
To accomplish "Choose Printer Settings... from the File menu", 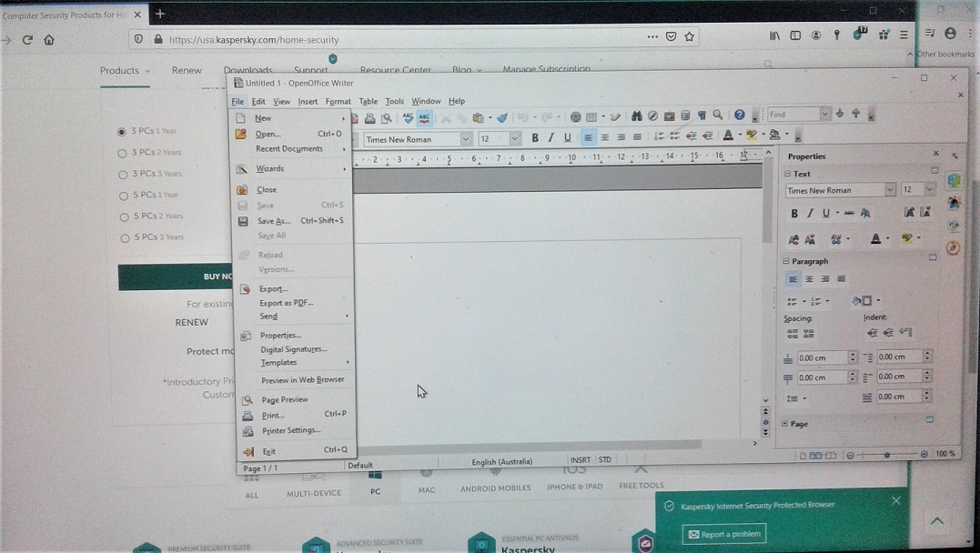I will tap(296, 430).
